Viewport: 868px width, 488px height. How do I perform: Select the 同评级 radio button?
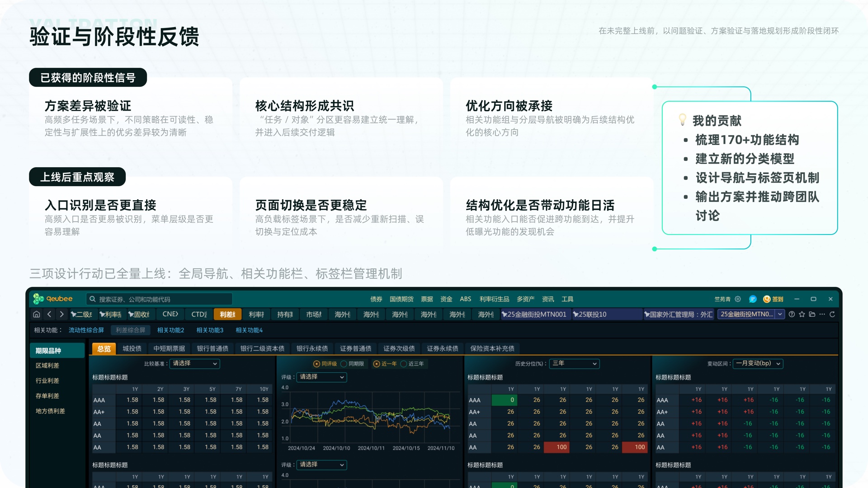(x=316, y=364)
